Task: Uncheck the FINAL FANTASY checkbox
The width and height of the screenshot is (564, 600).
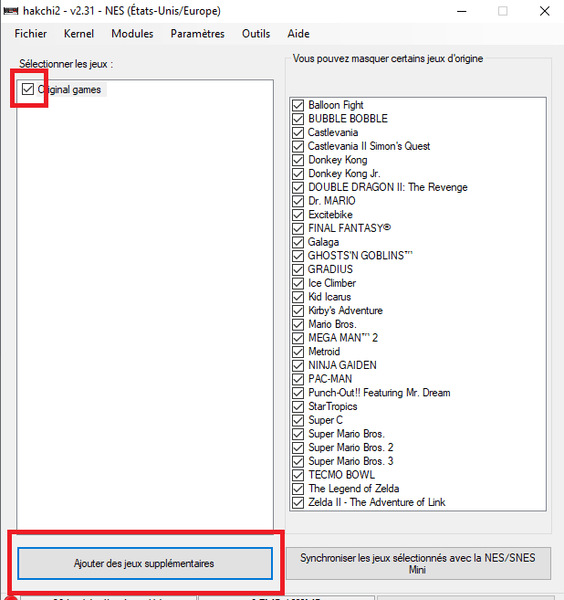Action: (x=298, y=229)
